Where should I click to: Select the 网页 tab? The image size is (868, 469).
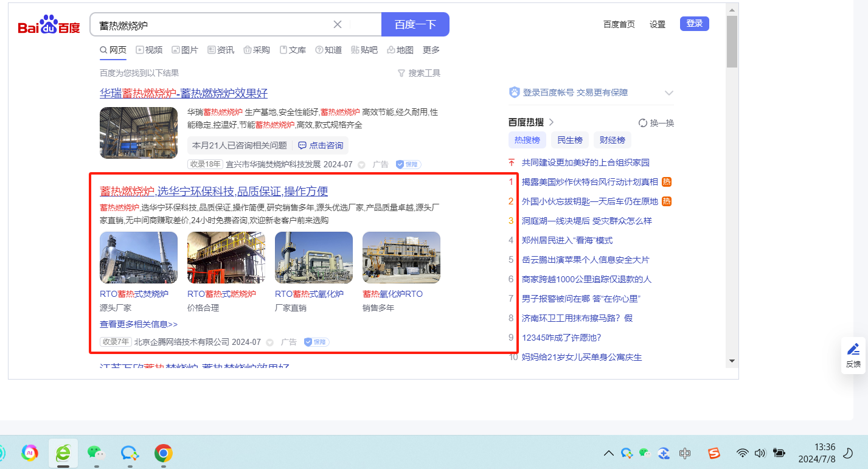(x=113, y=50)
